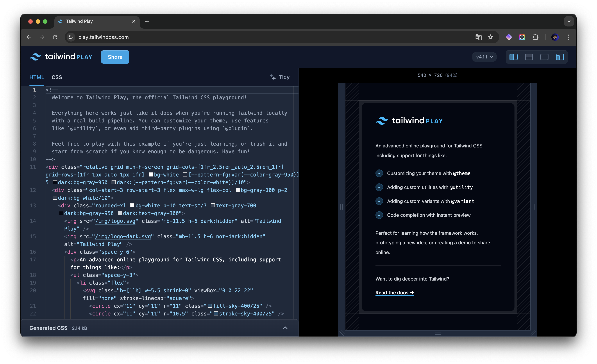This screenshot has height=364, width=597.
Task: Click line number 16 in the gutter
Action: point(33,252)
